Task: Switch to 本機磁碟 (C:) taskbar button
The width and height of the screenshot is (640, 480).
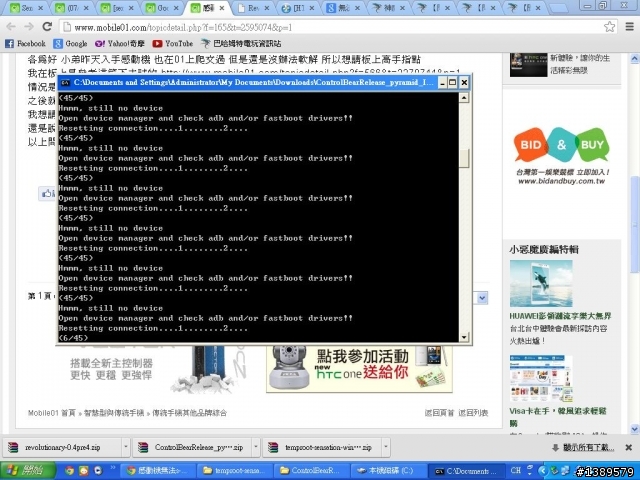Action: click(x=388, y=471)
